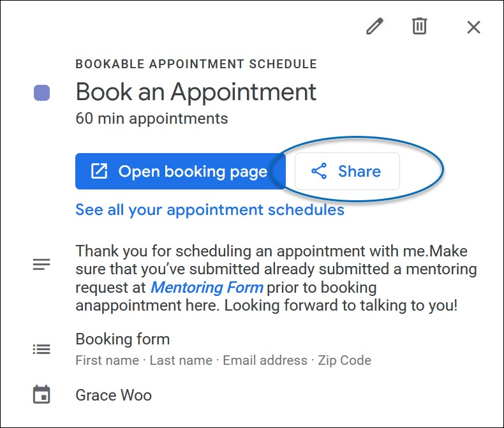This screenshot has width=504, height=428.
Task: Delete the appointment schedule with trash icon
Action: tap(419, 27)
